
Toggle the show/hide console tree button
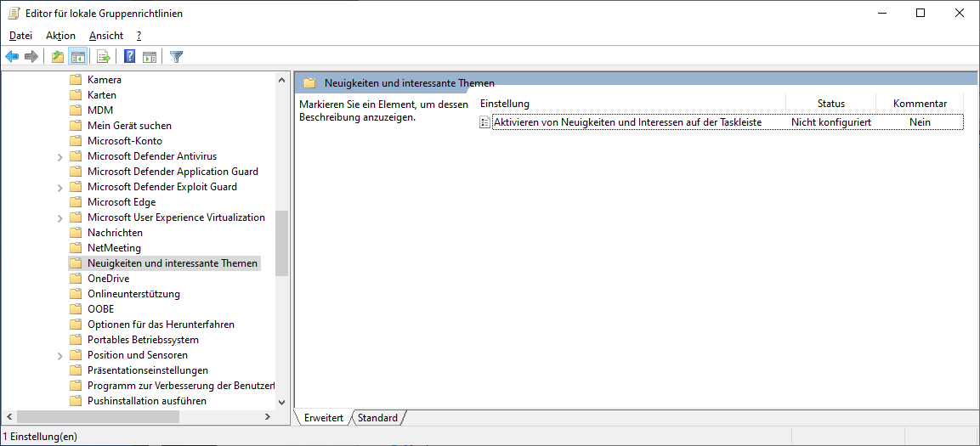tap(77, 57)
